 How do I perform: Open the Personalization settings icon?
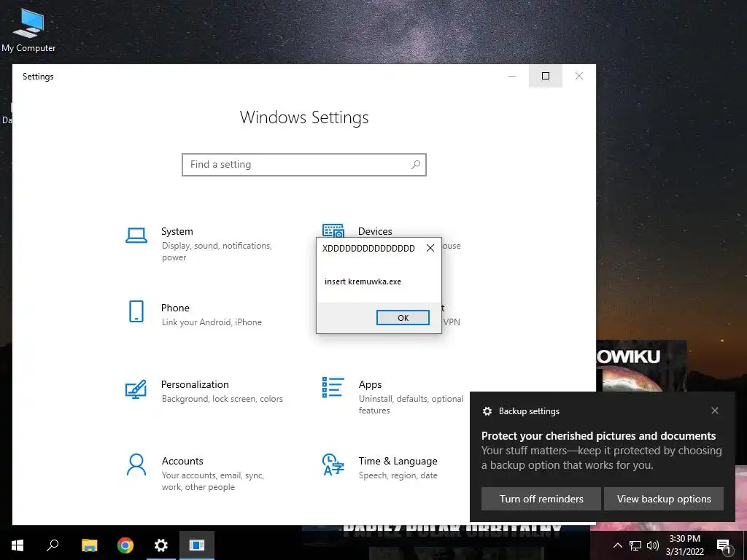pyautogui.click(x=136, y=389)
